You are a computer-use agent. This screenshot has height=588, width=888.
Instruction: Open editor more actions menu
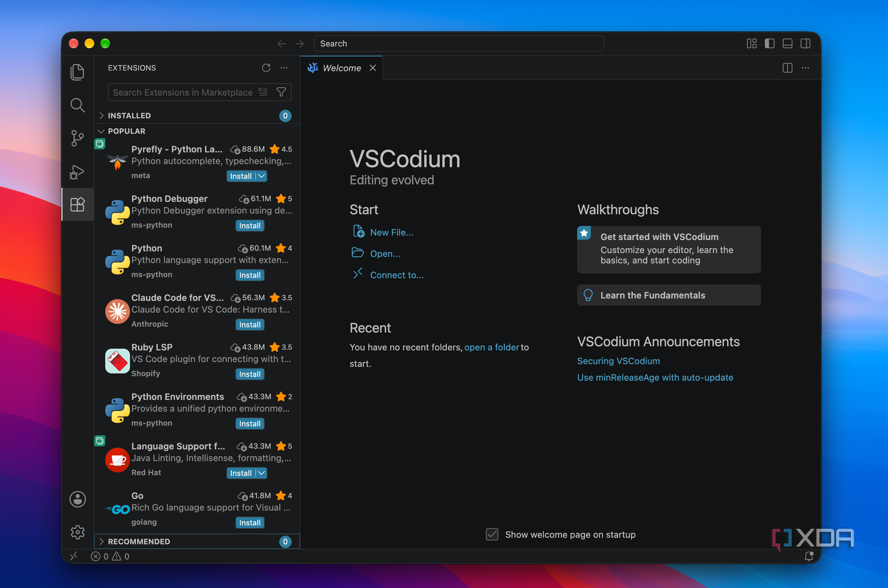[806, 68]
